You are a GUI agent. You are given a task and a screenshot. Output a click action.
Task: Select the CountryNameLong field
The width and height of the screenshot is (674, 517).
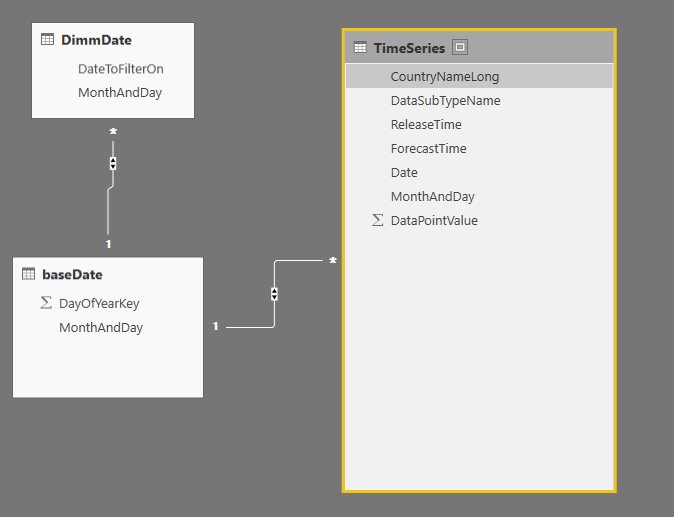pos(479,76)
